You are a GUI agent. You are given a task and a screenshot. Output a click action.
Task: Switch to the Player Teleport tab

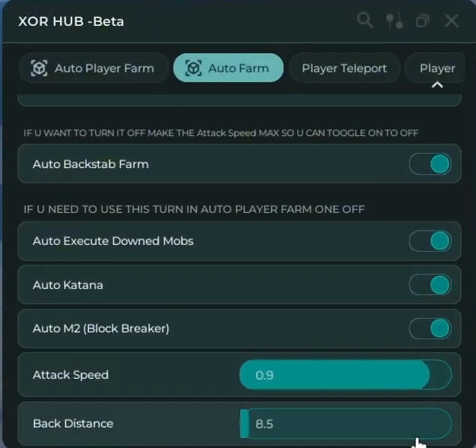(x=344, y=68)
